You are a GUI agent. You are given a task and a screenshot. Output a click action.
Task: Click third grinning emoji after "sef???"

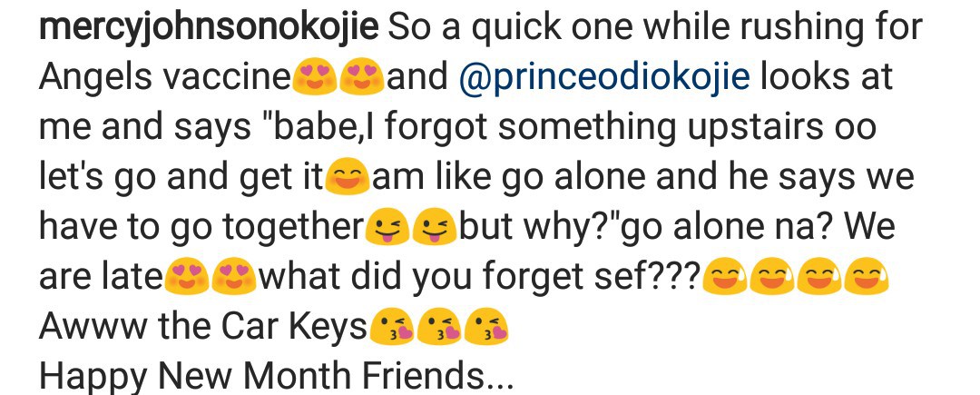click(818, 277)
